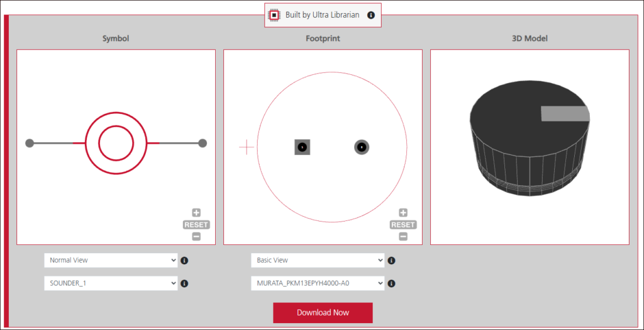Click info icon beside Normal View dropdown
The height and width of the screenshot is (330, 644).
[x=184, y=260]
